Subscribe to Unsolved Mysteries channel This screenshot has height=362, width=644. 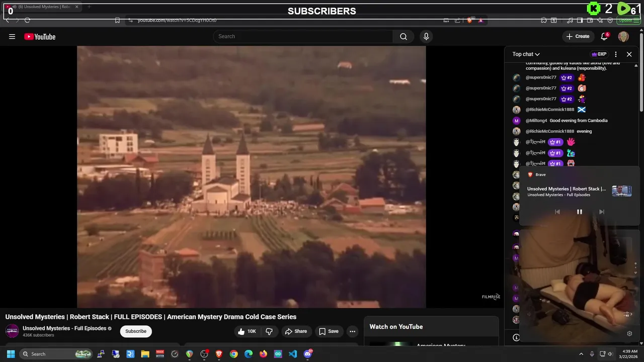click(136, 331)
